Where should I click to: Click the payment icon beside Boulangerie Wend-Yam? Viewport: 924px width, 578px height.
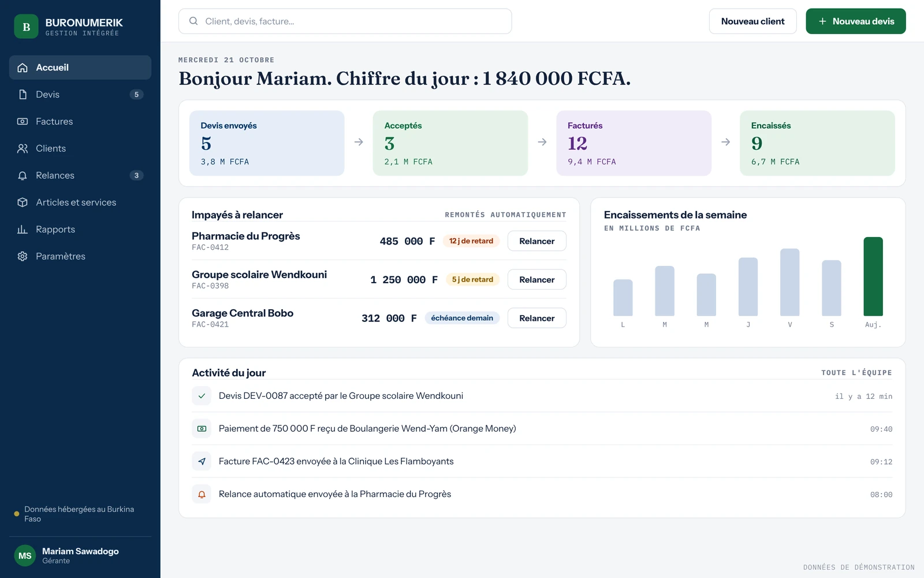(x=202, y=429)
